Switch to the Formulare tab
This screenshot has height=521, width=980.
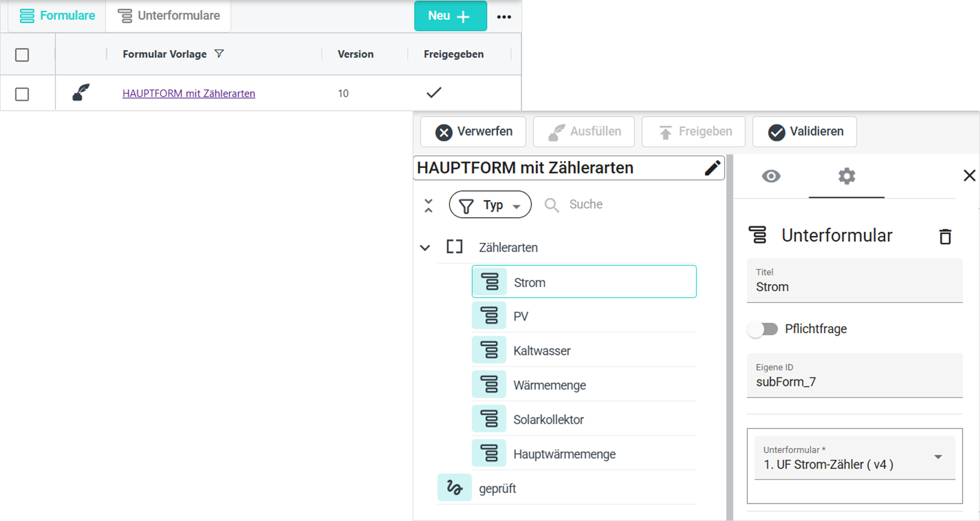click(57, 16)
